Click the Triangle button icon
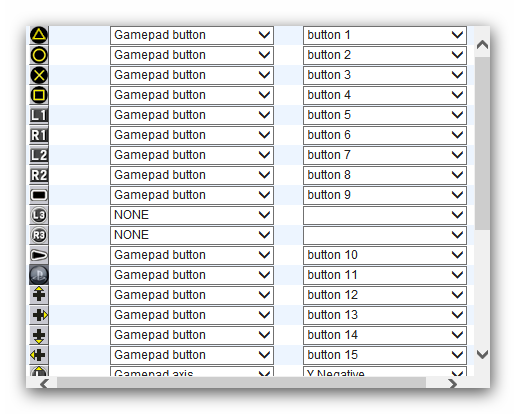Screen dimensions: 516x414 point(39,35)
